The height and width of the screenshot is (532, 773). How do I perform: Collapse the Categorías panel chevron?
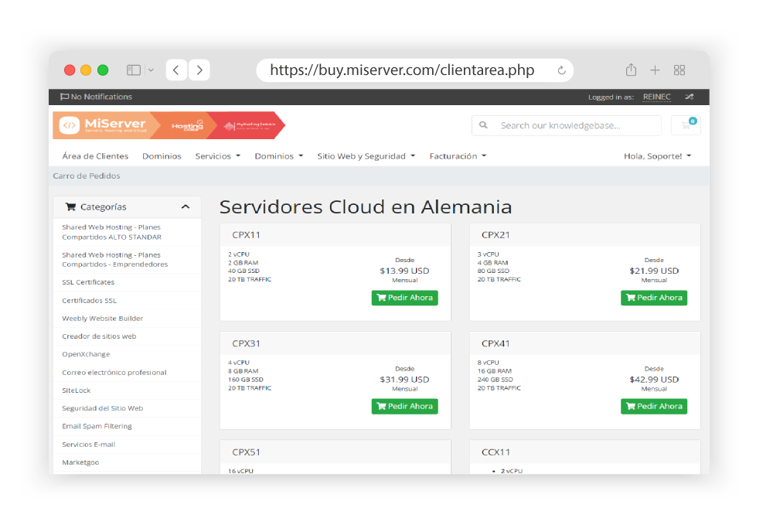(x=186, y=206)
